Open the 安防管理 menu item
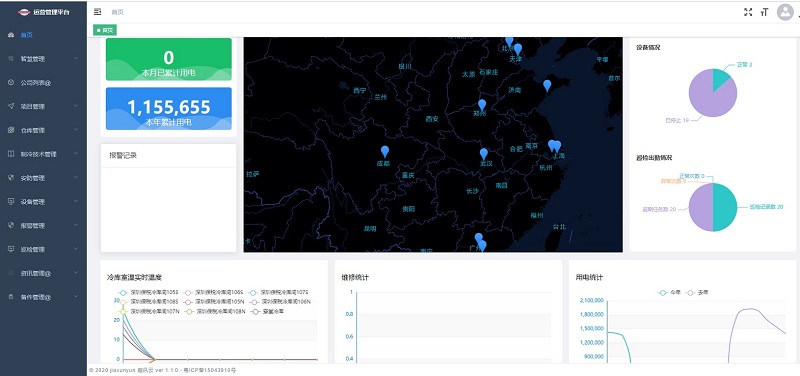 pyautogui.click(x=43, y=178)
